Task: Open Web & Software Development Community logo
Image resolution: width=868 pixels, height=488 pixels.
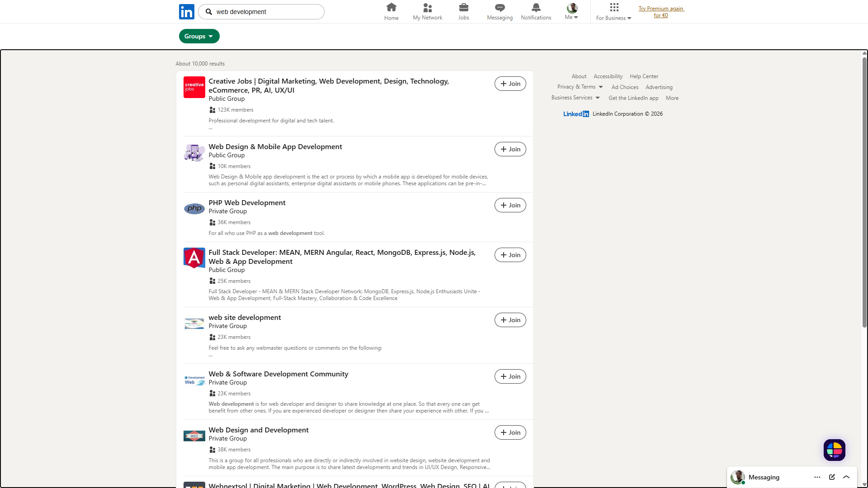Action: click(x=194, y=380)
